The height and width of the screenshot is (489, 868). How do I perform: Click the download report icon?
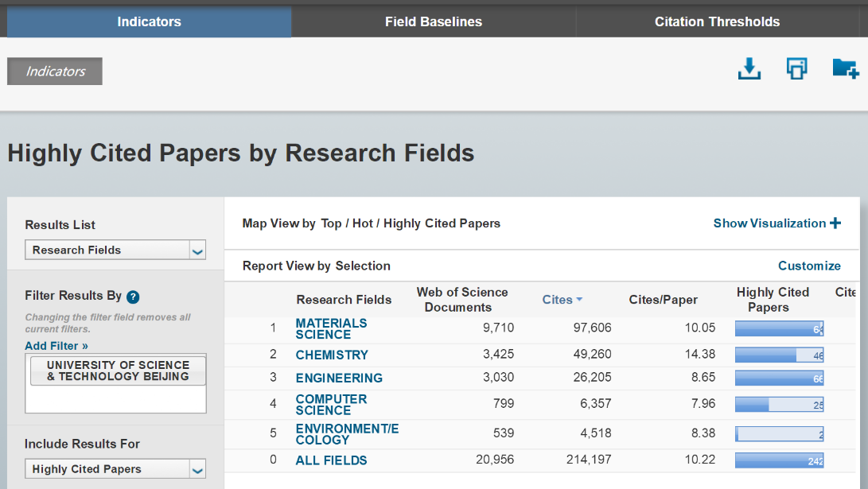[749, 69]
